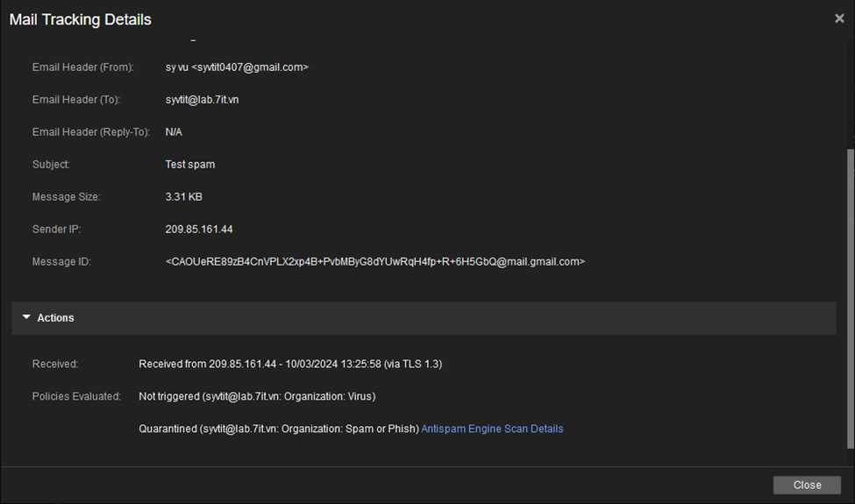Open Antispam Engine Scan Details link
Viewport: 855px width, 504px height.
(492, 429)
